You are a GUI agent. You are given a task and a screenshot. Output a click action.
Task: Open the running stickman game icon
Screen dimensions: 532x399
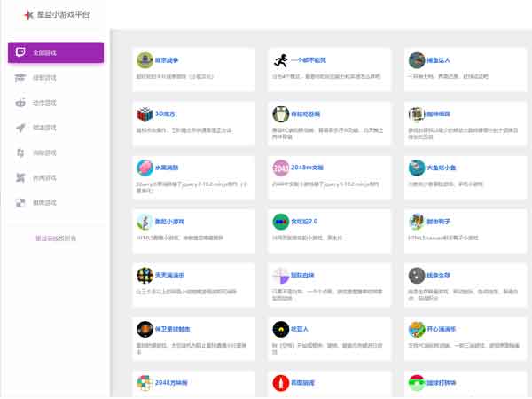279,60
